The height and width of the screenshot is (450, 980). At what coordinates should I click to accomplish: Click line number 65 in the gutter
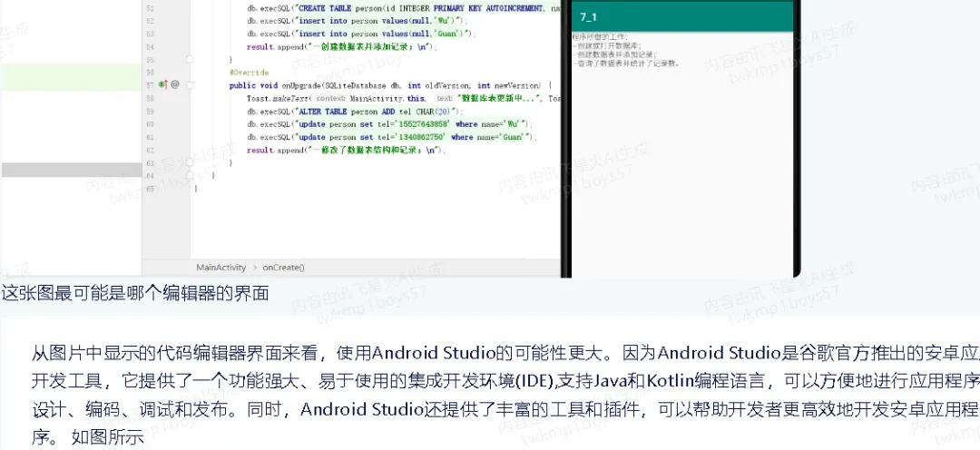pyautogui.click(x=150, y=189)
